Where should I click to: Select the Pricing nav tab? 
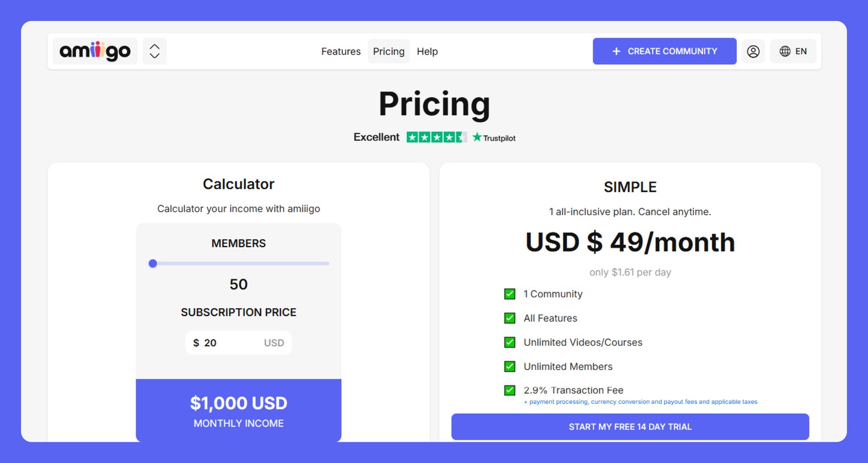(x=388, y=52)
